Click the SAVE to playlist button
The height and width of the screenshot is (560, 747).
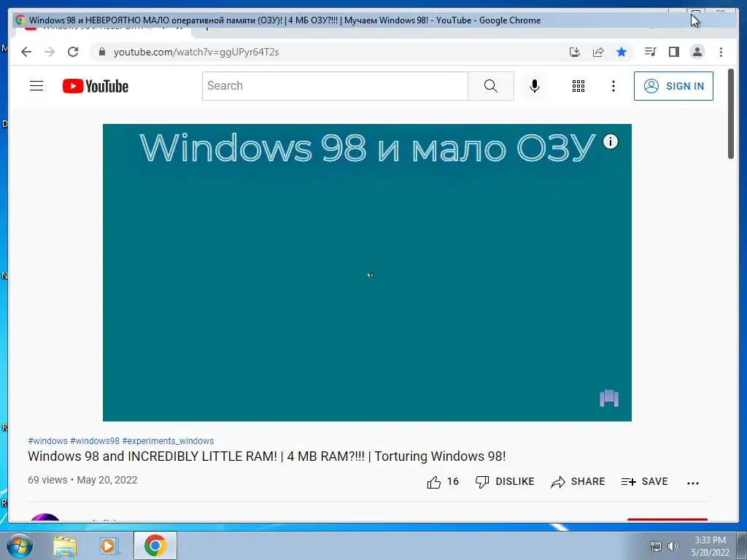click(644, 482)
